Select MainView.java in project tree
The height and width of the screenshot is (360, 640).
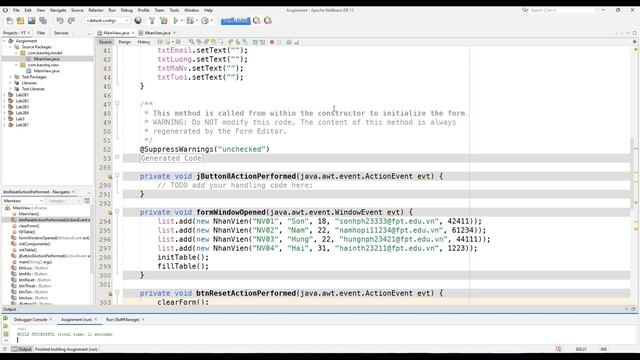click(47, 71)
